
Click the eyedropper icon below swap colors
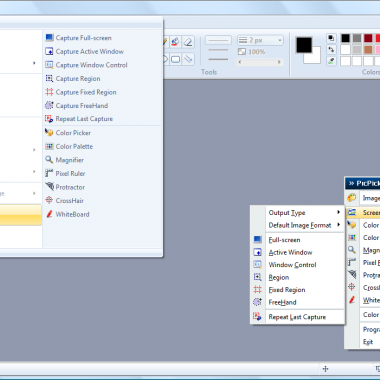(331, 61)
